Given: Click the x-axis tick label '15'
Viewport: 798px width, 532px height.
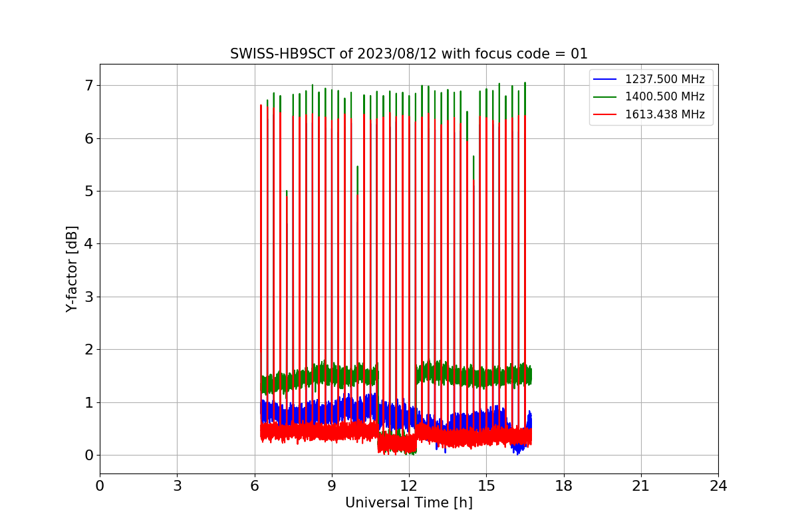Looking at the screenshot, I should click(486, 486).
